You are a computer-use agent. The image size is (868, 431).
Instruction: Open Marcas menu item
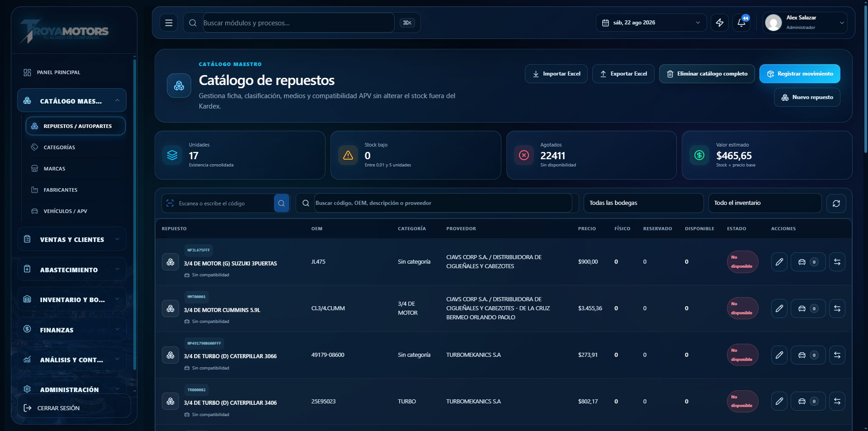tap(75, 169)
